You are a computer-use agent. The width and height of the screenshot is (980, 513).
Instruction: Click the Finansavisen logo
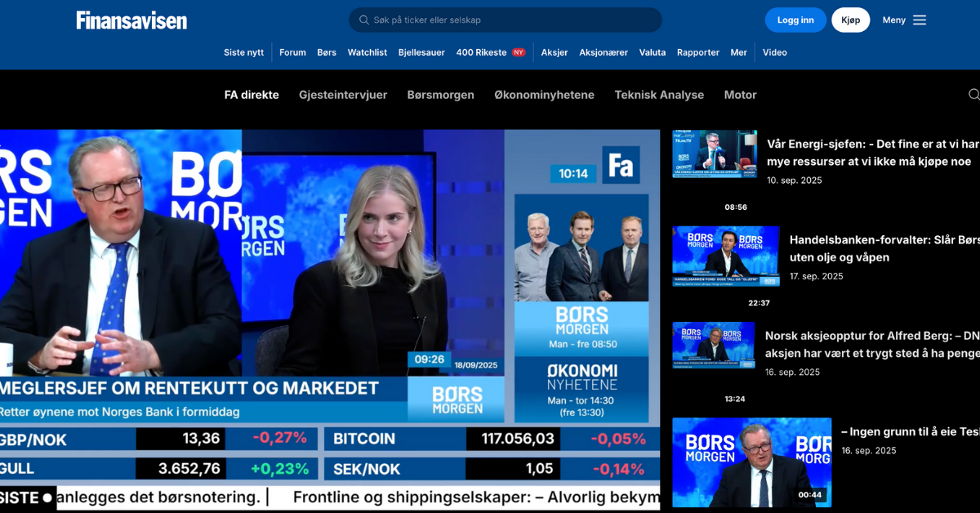pyautogui.click(x=131, y=20)
